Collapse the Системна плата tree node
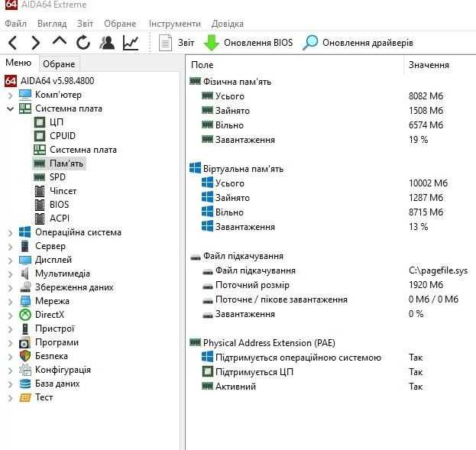 tap(10, 108)
